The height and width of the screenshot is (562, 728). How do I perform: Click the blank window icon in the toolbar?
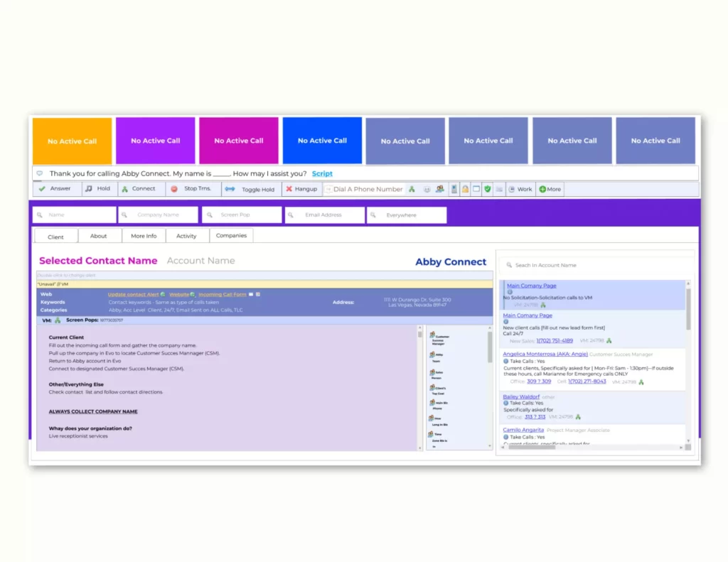coord(476,189)
